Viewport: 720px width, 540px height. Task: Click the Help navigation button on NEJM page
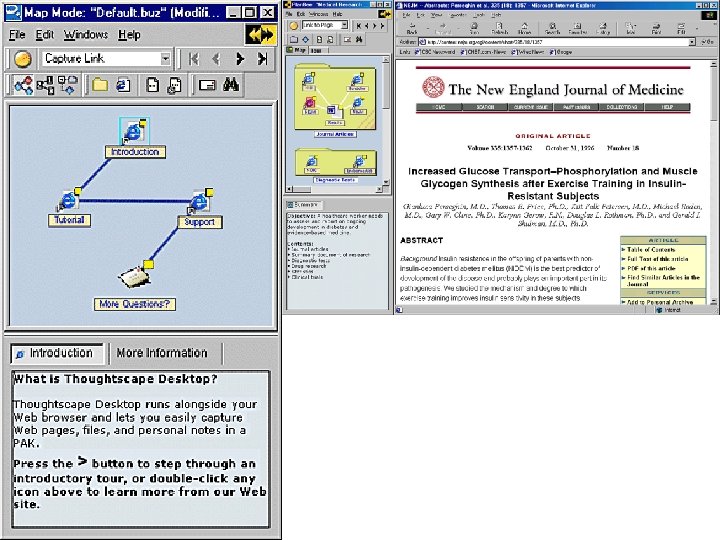coord(667,107)
